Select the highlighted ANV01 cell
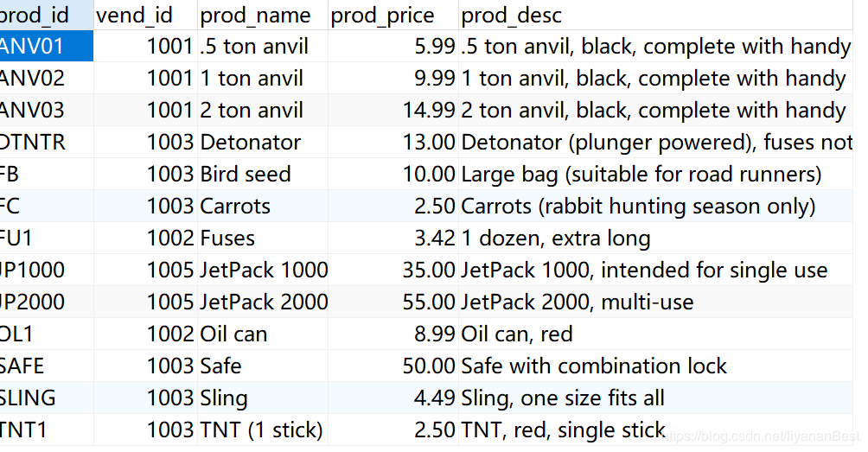This screenshot has width=868, height=452. 35,46
